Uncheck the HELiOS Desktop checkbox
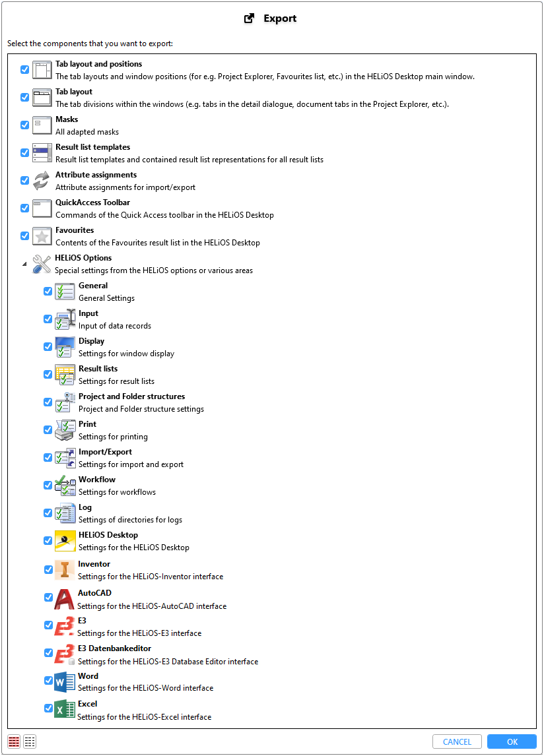544x756 pixels. [x=48, y=541]
